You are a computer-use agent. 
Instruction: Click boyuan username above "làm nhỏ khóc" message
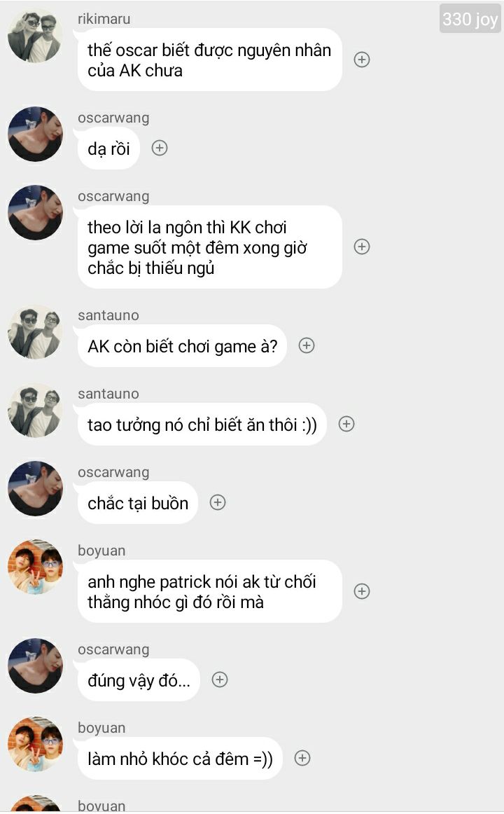(101, 728)
